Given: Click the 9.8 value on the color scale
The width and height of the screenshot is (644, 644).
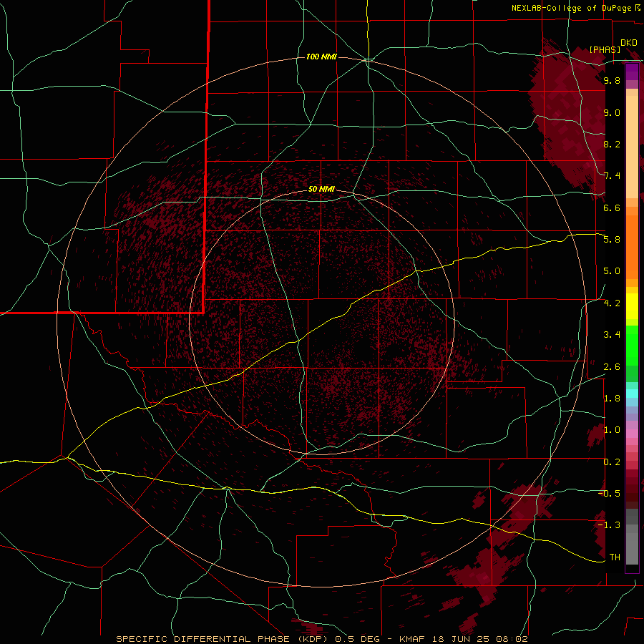Looking at the screenshot, I should (x=612, y=80).
